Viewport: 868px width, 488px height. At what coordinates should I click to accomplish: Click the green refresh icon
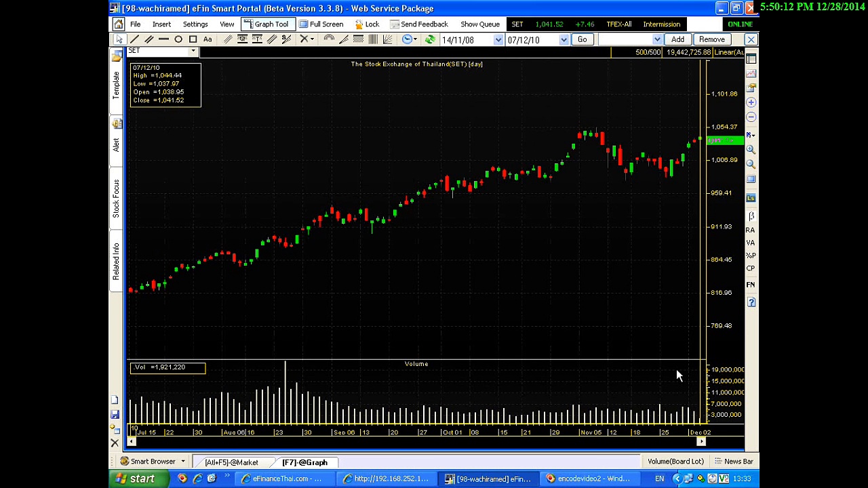coord(430,39)
